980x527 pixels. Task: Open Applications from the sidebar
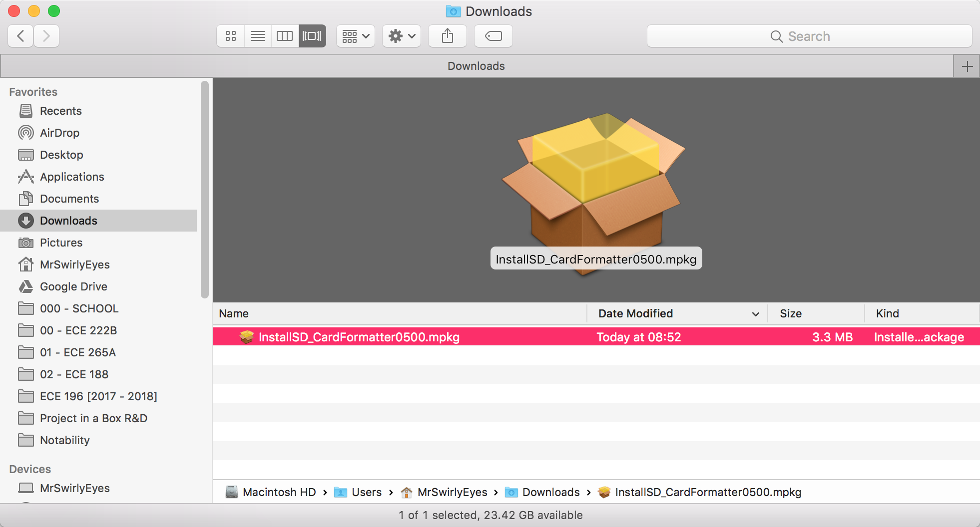click(72, 177)
